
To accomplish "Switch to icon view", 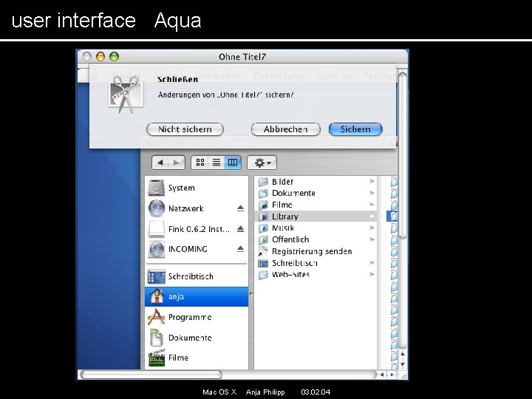I will (200, 163).
